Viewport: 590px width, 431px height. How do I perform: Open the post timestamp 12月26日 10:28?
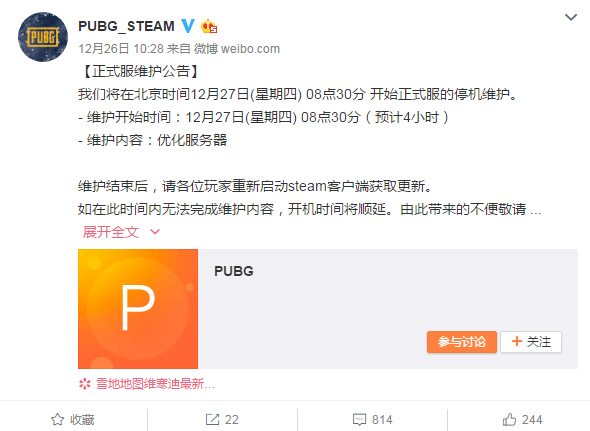point(121,49)
